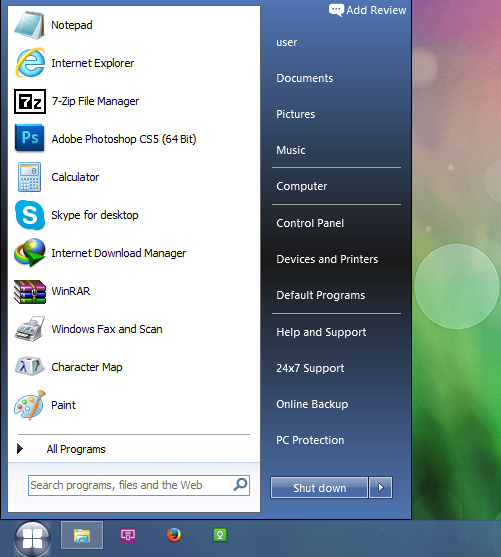This screenshot has height=557, width=501.
Task: Open the Notepad icon
Action: 29,25
